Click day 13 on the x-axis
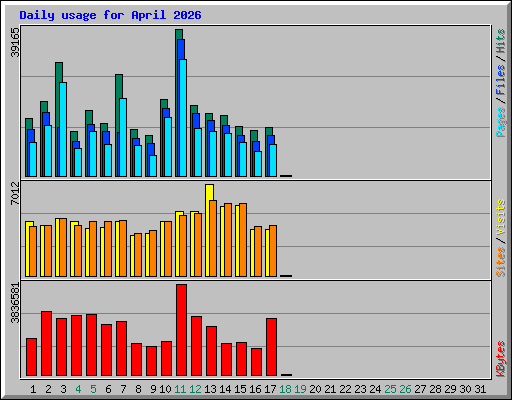This screenshot has width=512, height=400. (x=210, y=389)
